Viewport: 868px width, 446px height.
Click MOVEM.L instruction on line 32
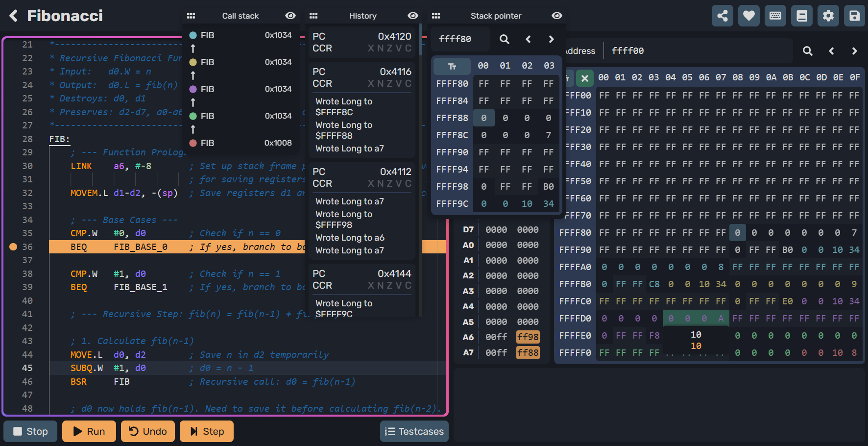pos(89,193)
